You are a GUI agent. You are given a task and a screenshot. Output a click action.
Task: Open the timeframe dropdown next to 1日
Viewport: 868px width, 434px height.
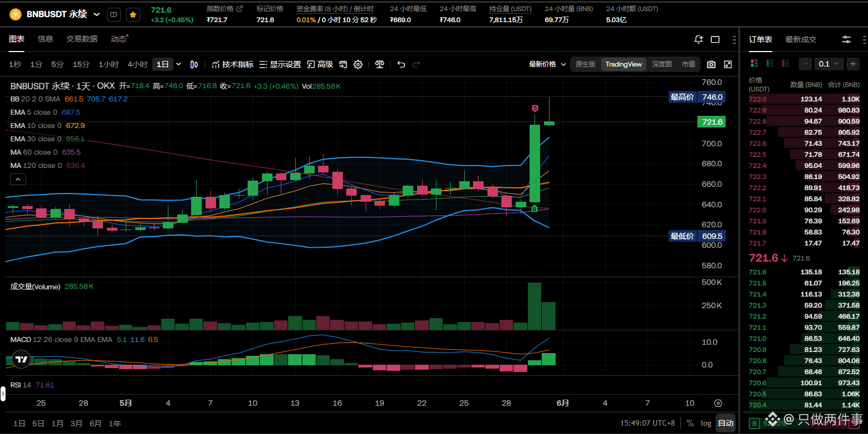point(178,64)
